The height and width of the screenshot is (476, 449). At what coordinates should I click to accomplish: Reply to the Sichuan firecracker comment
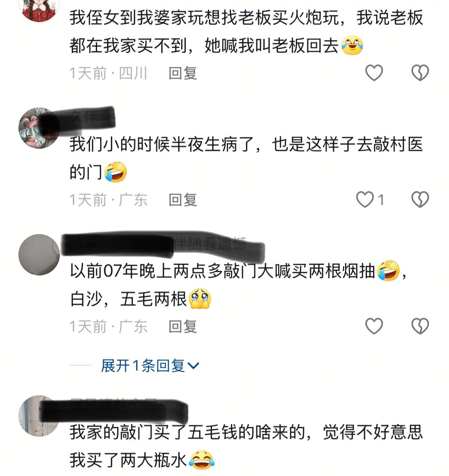click(183, 73)
